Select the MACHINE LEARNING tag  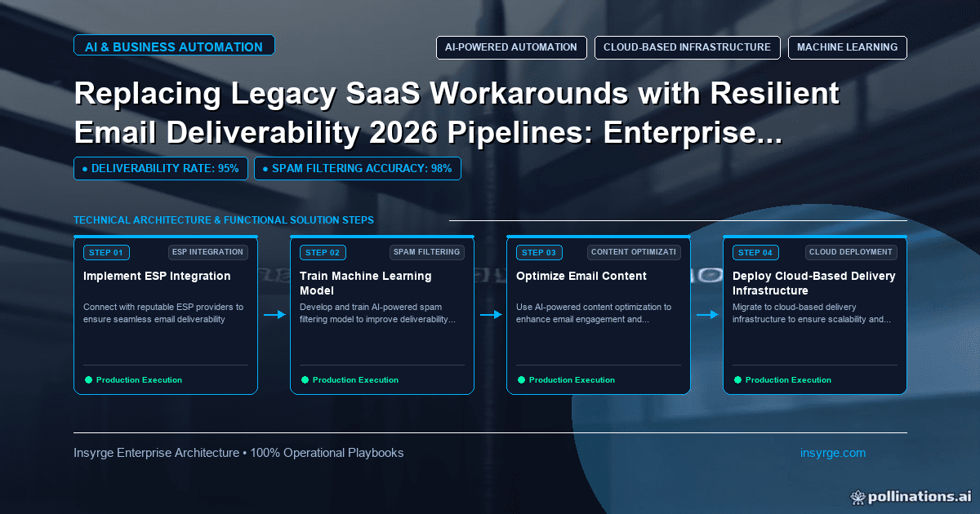[847, 47]
